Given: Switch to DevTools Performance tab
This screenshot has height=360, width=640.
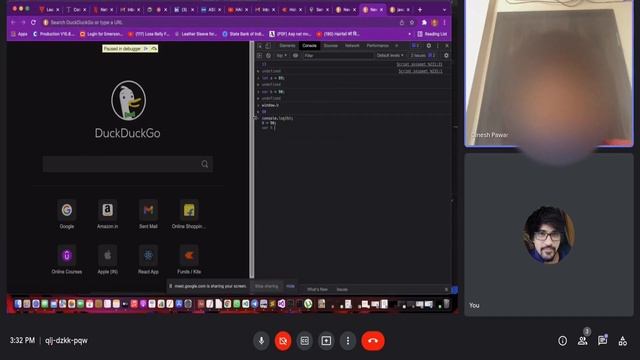Looking at the screenshot, I should pos(378,46).
